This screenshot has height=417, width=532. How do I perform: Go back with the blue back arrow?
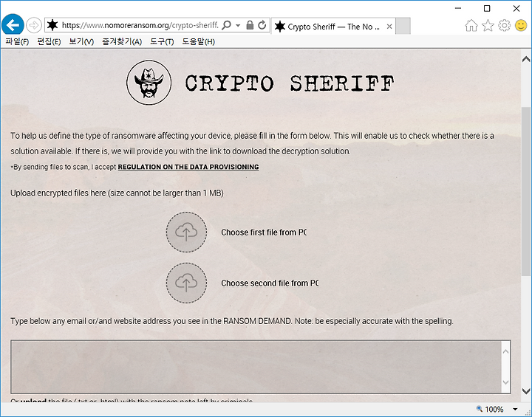point(13,25)
